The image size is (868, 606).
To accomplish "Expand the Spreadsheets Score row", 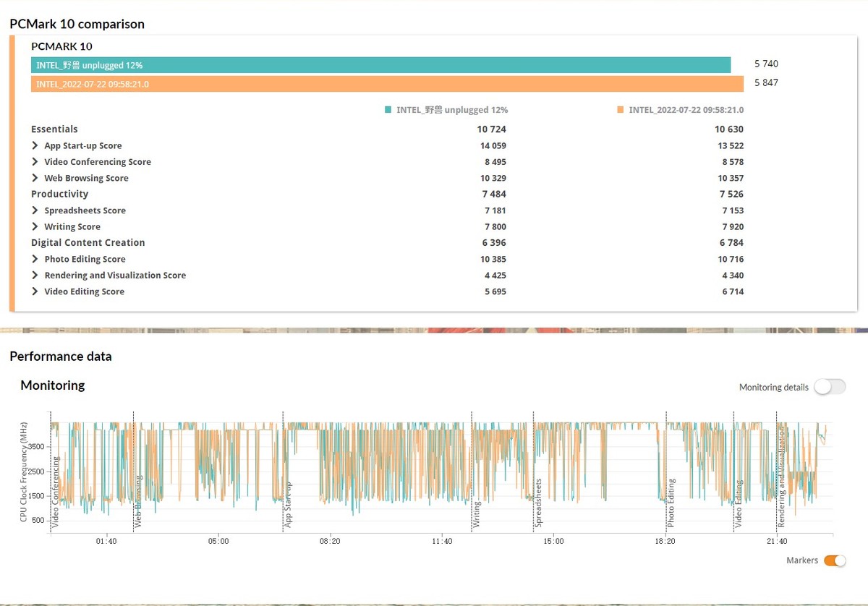I will 35,210.
